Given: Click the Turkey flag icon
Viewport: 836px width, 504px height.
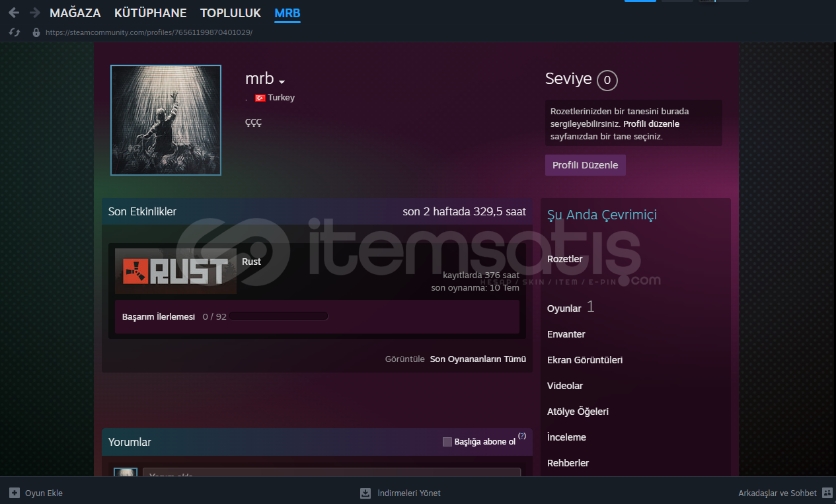Looking at the screenshot, I should [260, 98].
